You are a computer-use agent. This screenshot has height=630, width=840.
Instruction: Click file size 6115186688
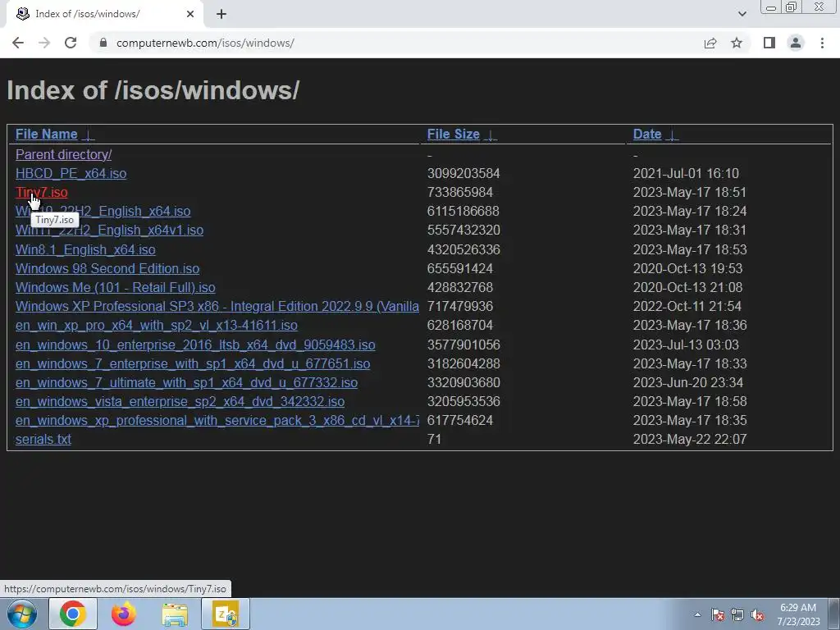pyautogui.click(x=463, y=211)
